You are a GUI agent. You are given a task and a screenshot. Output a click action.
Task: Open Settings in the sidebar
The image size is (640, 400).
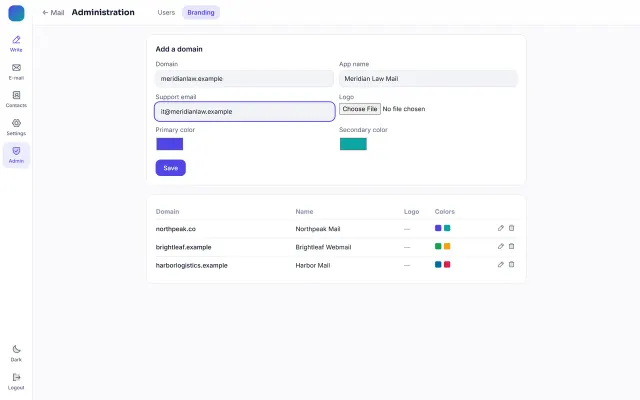tap(16, 127)
